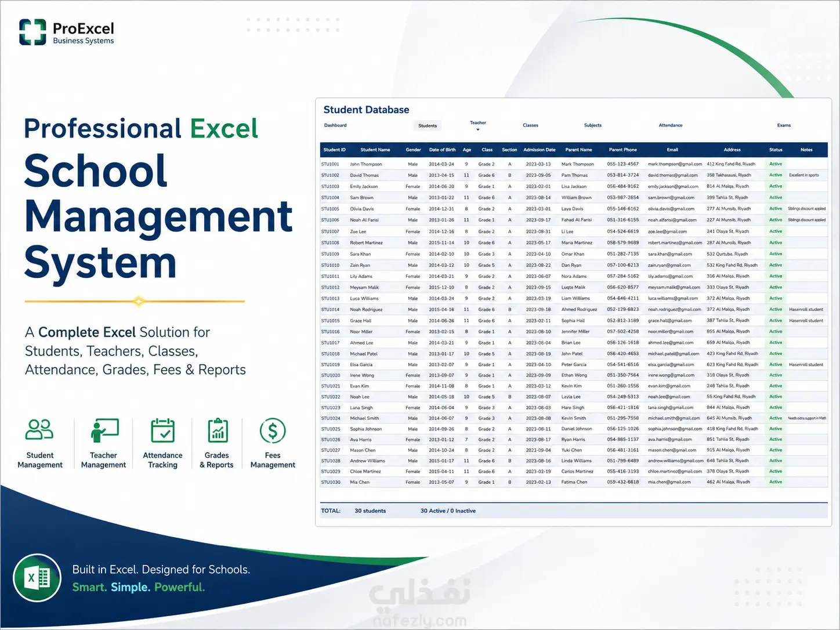Image resolution: width=840 pixels, height=630 pixels.
Task: Click the green Excel logo badge
Action: tap(38, 577)
